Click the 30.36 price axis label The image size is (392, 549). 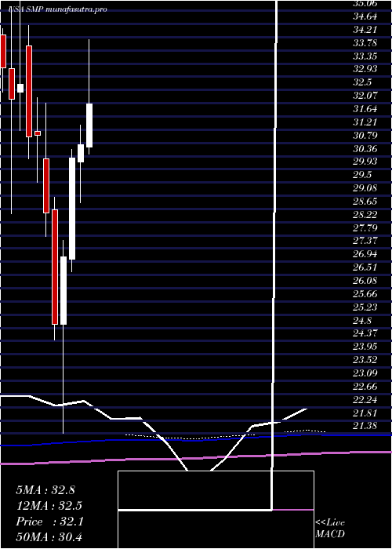click(x=365, y=149)
